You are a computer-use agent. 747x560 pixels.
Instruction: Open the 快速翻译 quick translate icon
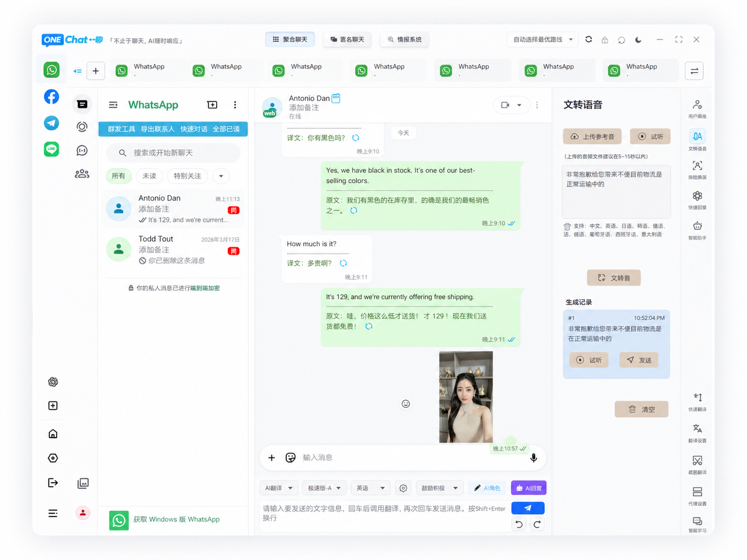tap(697, 401)
